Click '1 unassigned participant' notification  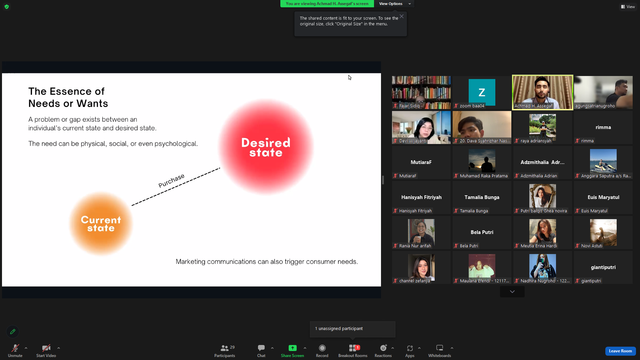[352, 329]
